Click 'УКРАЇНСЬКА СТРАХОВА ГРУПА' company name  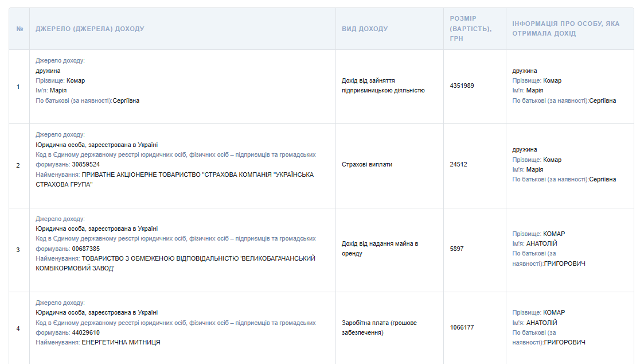174,179
